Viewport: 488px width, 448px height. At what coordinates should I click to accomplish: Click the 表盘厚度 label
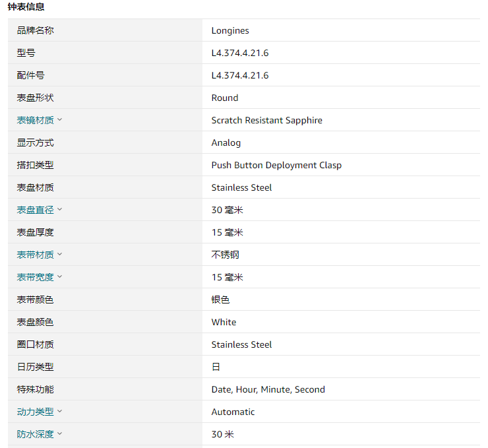[35, 232]
